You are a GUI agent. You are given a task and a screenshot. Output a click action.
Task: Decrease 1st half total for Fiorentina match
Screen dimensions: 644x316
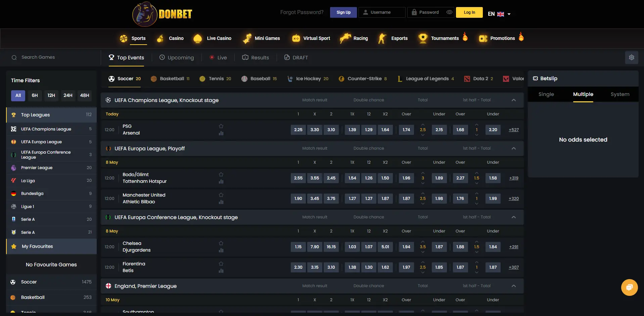[476, 273]
